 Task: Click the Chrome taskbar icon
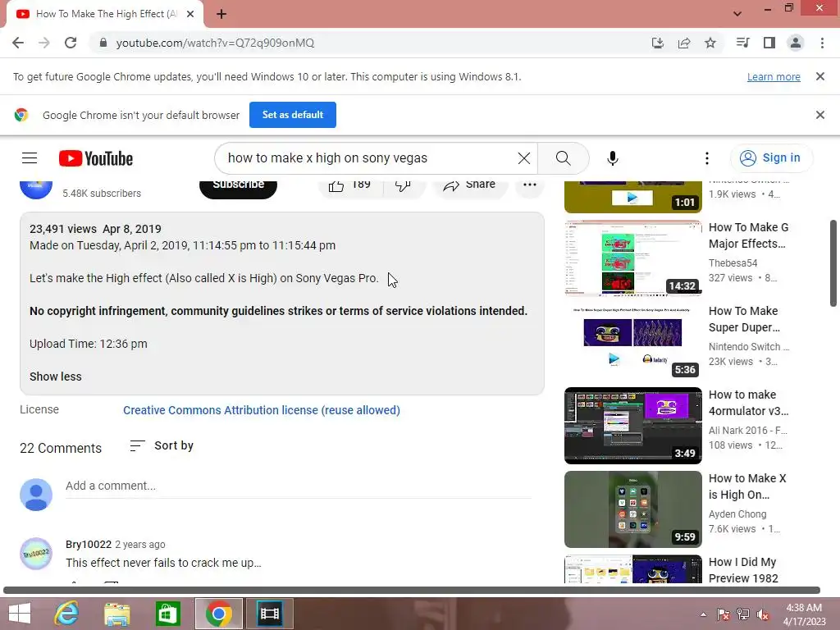tap(218, 614)
